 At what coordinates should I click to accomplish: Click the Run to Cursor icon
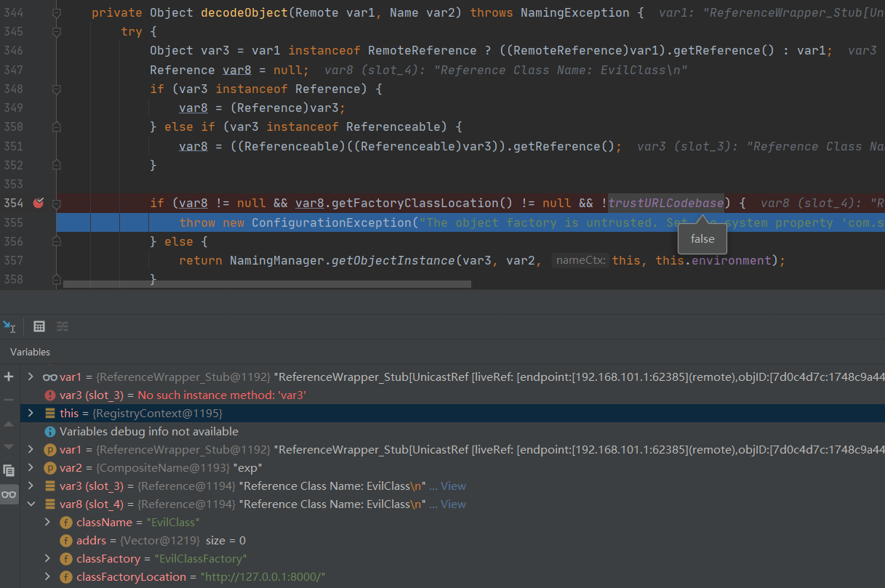click(x=9, y=326)
